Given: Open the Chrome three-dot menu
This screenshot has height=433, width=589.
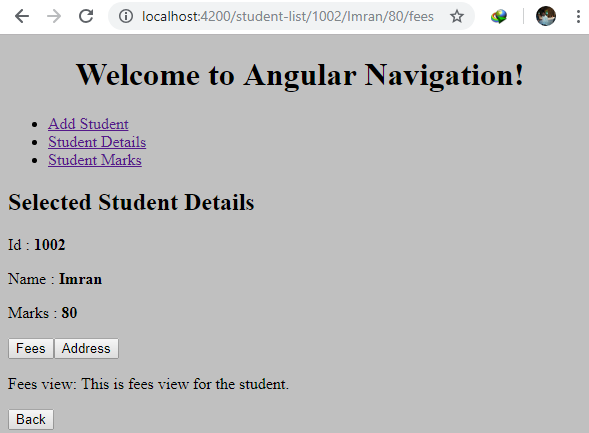Looking at the screenshot, I should (x=578, y=16).
